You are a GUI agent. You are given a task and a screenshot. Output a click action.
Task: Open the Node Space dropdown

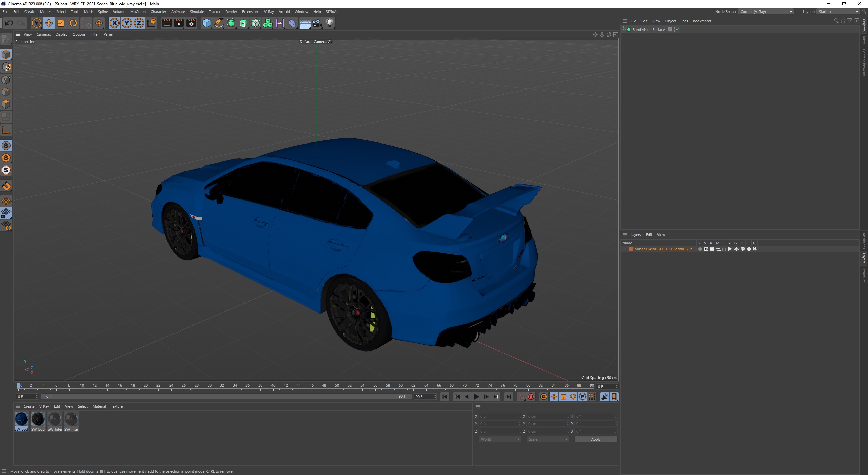coord(766,12)
